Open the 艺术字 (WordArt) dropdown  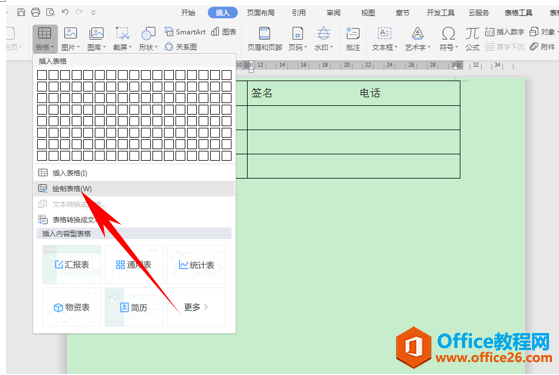point(417,38)
